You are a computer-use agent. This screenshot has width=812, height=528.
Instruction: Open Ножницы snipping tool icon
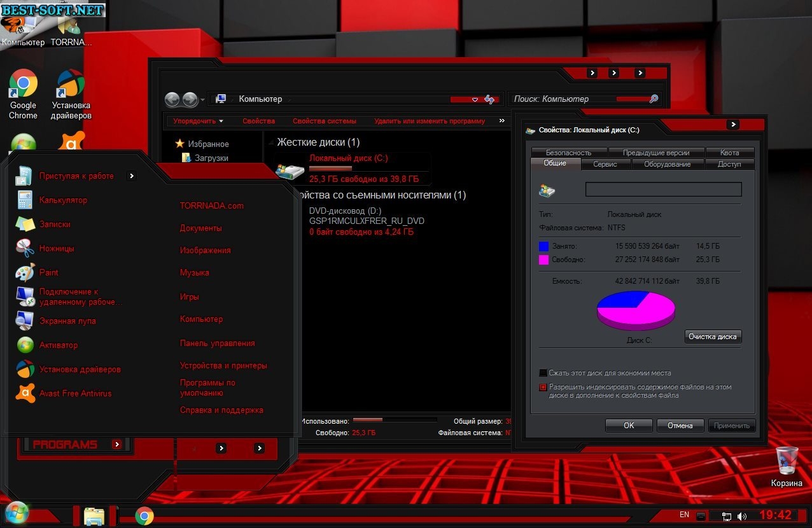tap(25, 248)
